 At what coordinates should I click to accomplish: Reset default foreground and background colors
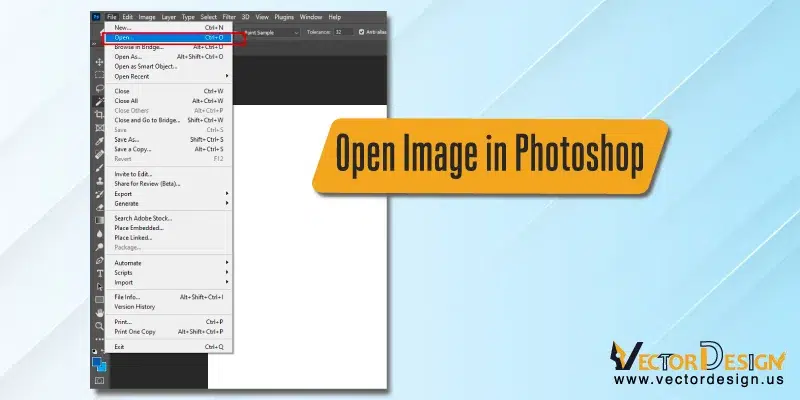tap(94, 352)
